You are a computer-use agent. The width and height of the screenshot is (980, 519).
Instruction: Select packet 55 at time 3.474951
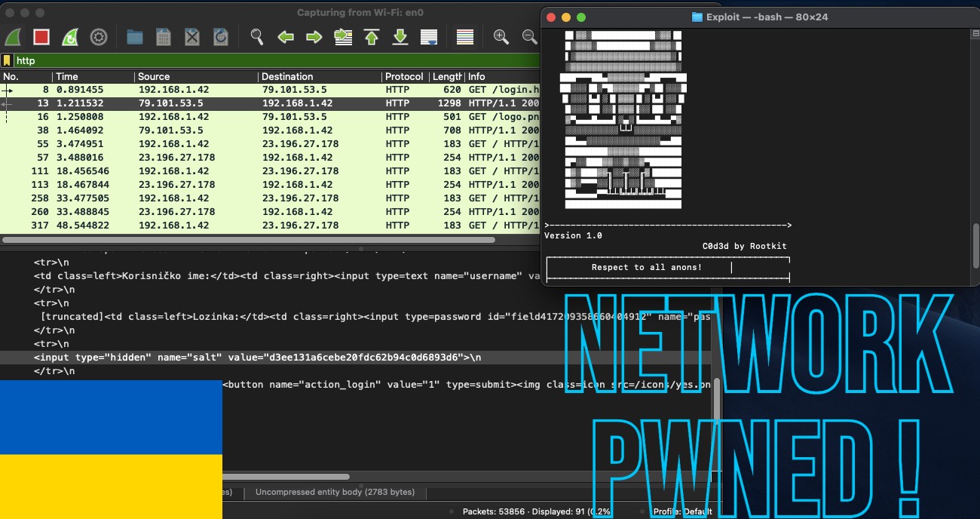click(x=270, y=144)
